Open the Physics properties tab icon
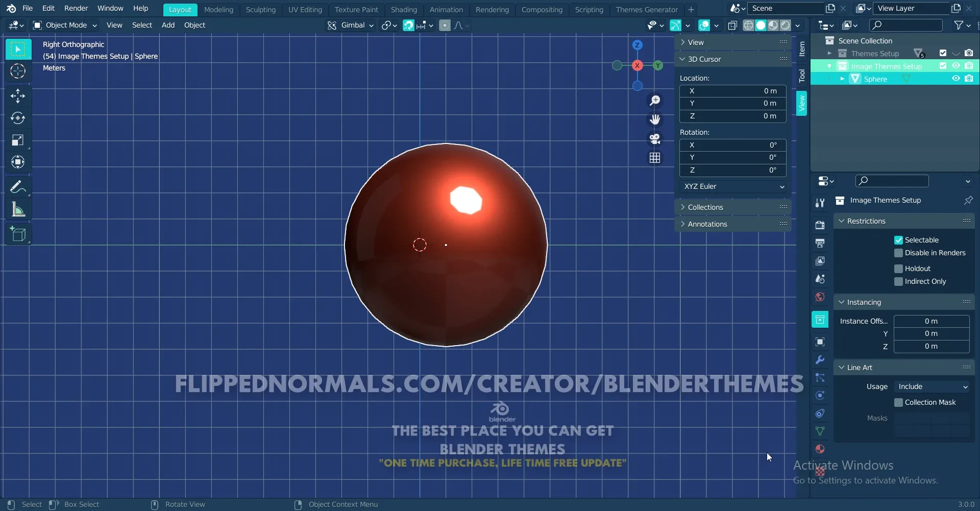This screenshot has height=511, width=980. (820, 395)
